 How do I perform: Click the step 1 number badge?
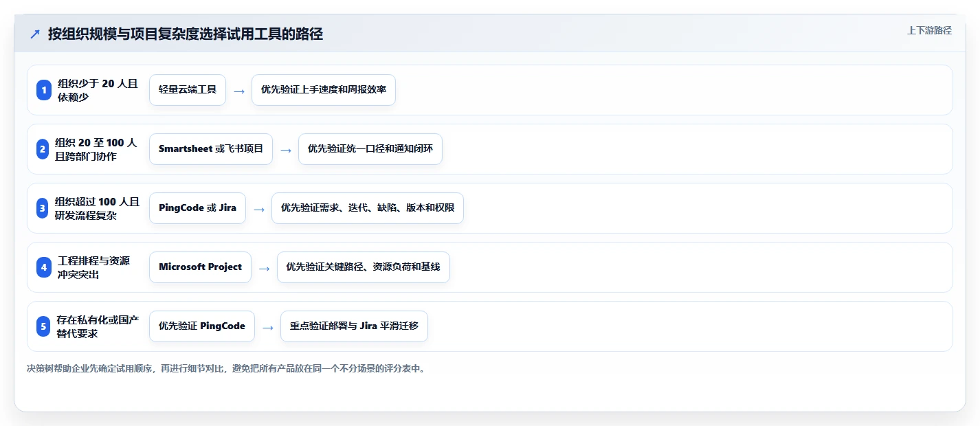coord(44,90)
